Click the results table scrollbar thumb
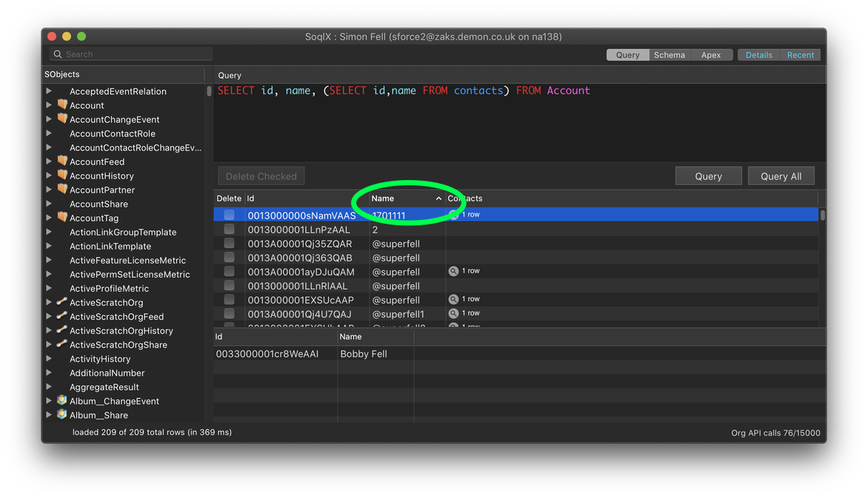The image size is (868, 498). (x=823, y=215)
